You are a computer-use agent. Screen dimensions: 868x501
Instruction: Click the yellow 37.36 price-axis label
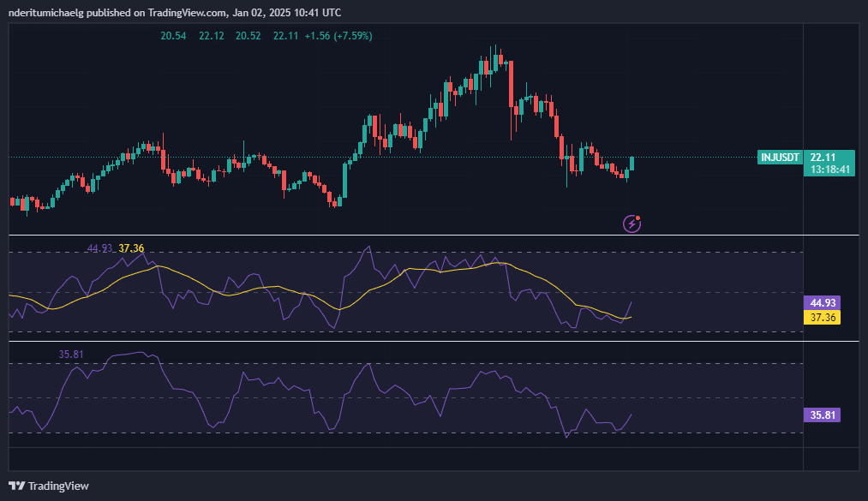pos(823,318)
